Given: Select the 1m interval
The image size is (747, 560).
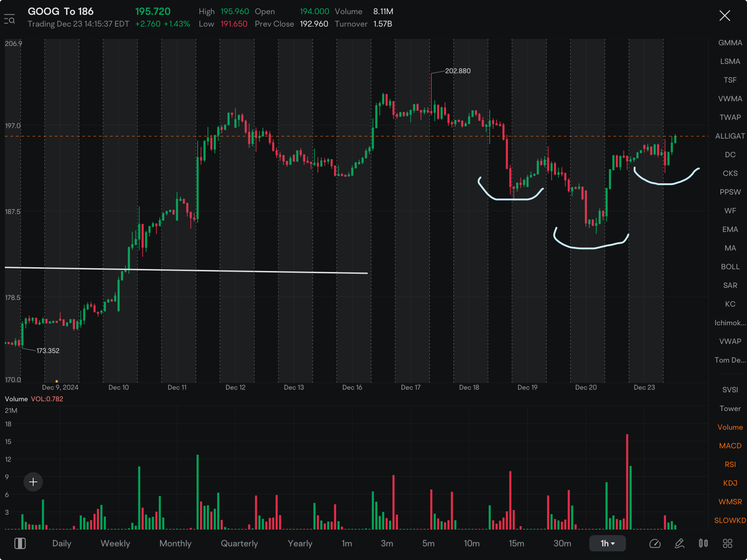Looking at the screenshot, I should pos(347,543).
